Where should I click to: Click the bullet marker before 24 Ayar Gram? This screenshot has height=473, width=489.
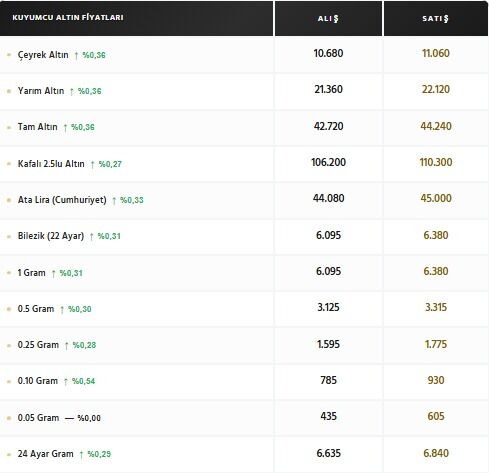9,454
